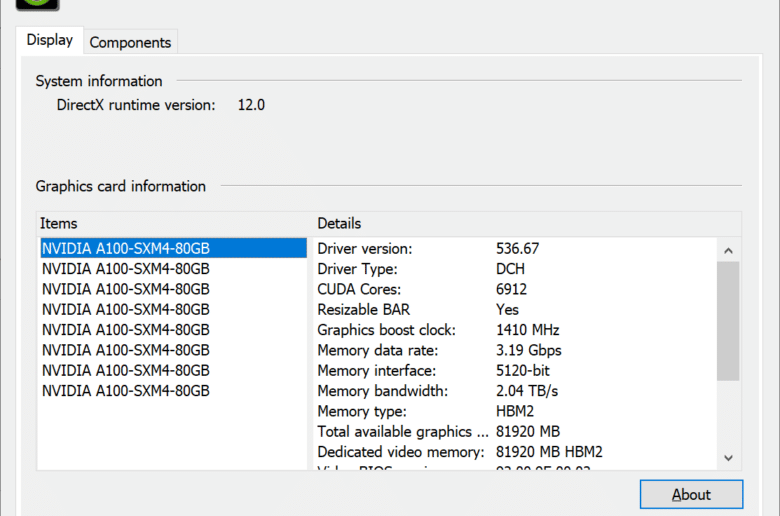Image resolution: width=780 pixels, height=516 pixels.
Task: Click the data rate value 3.19 Gbps
Action: (x=529, y=350)
